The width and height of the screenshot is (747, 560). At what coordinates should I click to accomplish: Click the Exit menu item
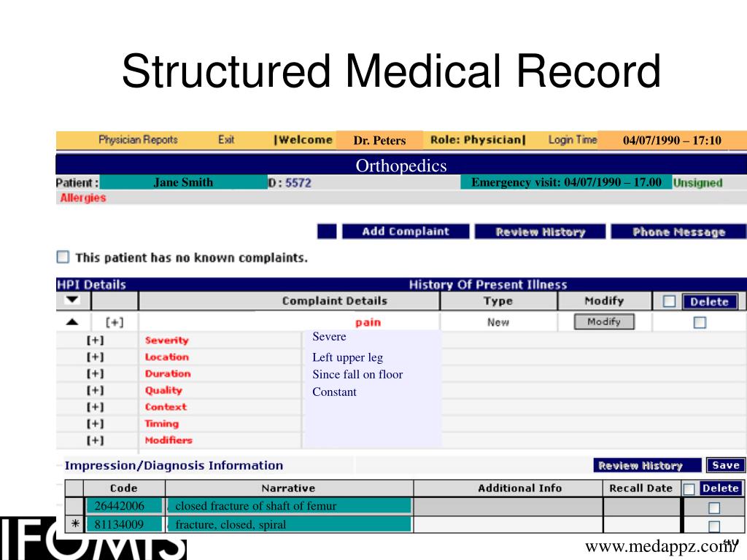(226, 139)
